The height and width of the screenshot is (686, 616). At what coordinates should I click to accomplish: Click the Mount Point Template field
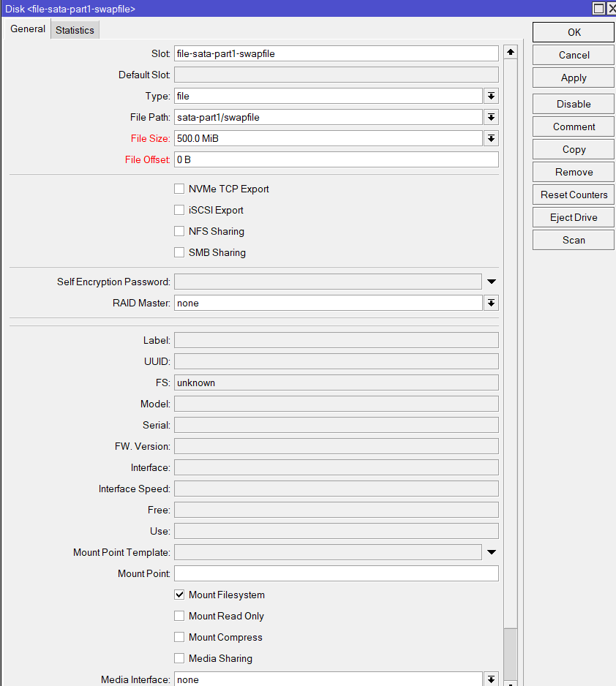(328, 552)
